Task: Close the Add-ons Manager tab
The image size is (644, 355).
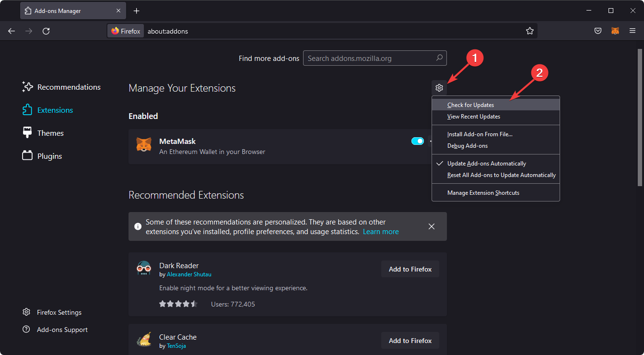Action: tap(117, 11)
